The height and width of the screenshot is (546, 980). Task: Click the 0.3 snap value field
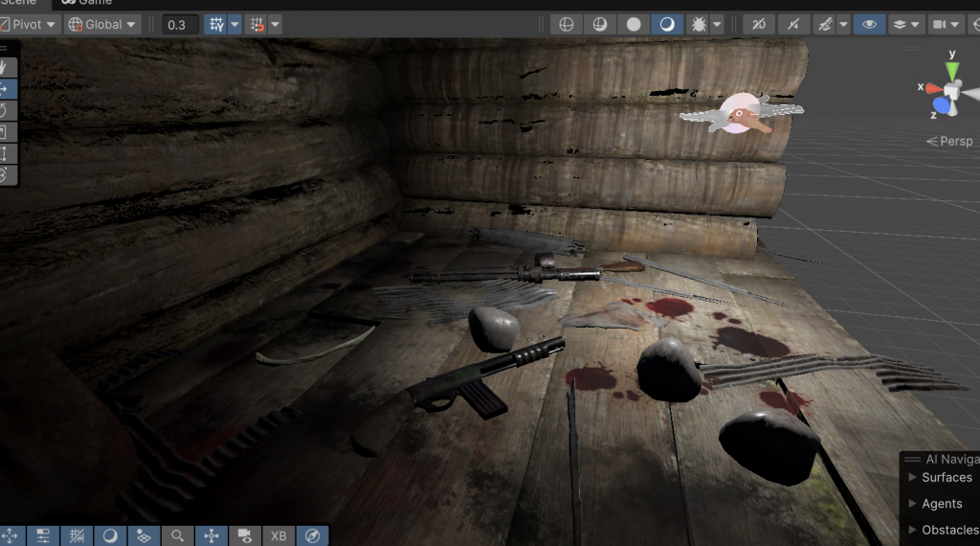pyautogui.click(x=179, y=24)
